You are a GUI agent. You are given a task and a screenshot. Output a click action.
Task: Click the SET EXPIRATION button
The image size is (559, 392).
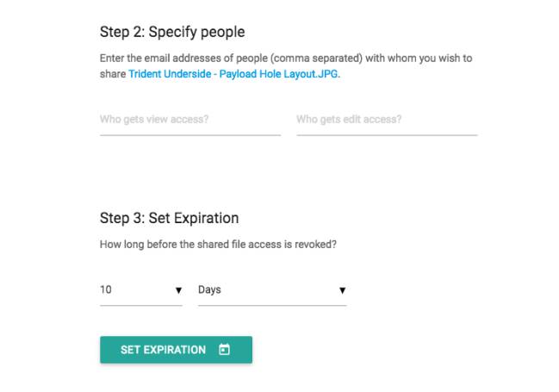pyautogui.click(x=176, y=350)
